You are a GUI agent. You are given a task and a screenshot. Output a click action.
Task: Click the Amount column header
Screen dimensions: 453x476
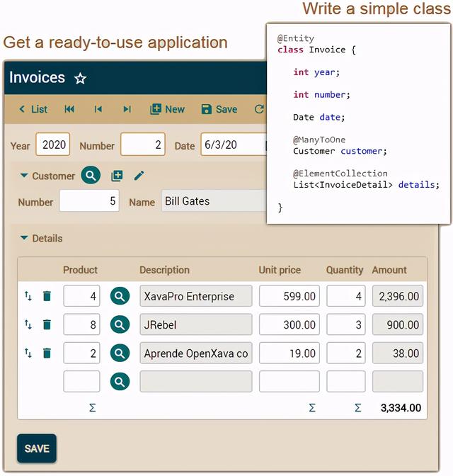389,270
